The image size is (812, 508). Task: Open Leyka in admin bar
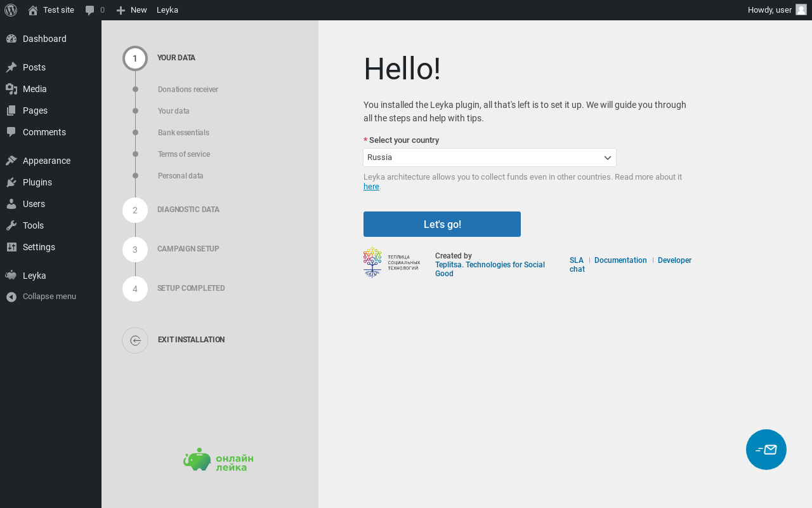point(167,10)
